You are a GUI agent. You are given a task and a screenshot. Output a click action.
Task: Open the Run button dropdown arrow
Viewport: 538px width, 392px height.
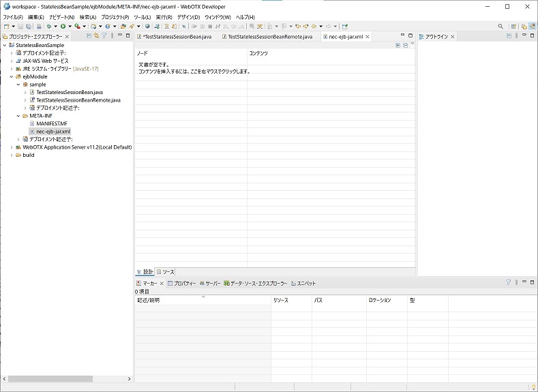(x=69, y=27)
